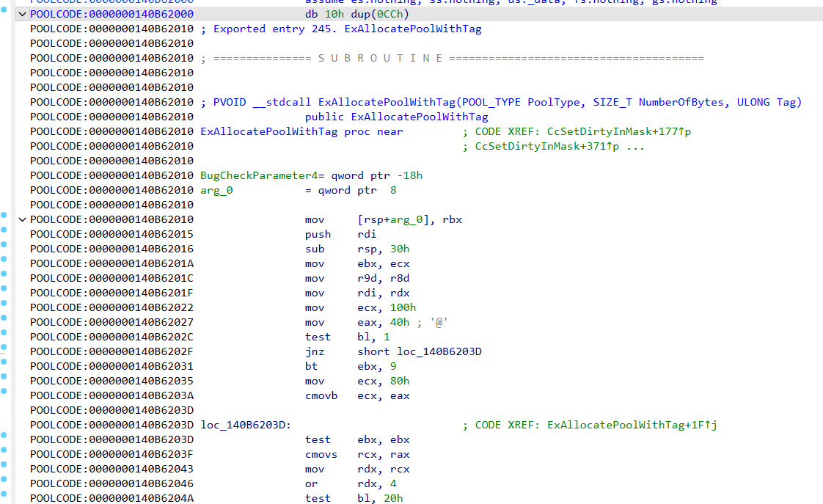Select the bt ebx, 9 instruction

[x=351, y=367]
